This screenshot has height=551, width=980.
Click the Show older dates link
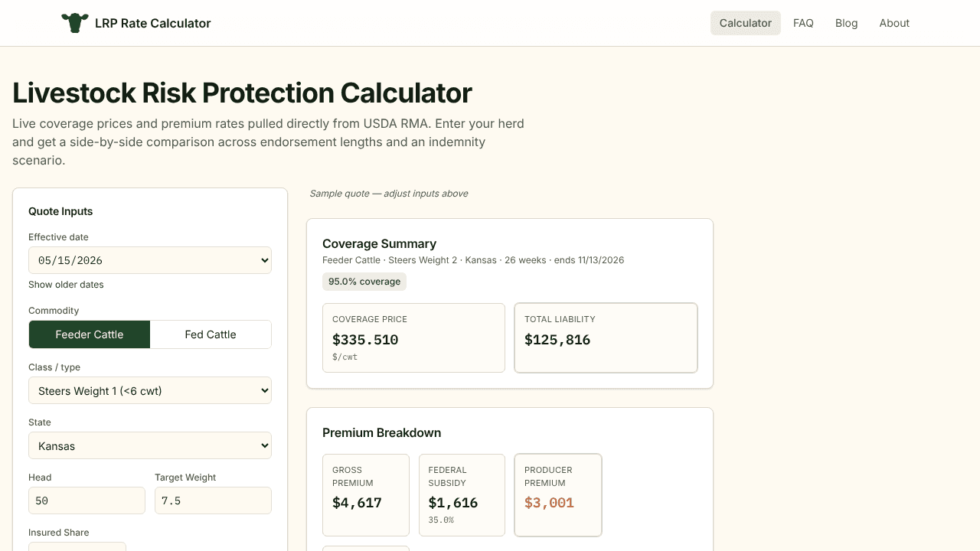click(x=66, y=285)
